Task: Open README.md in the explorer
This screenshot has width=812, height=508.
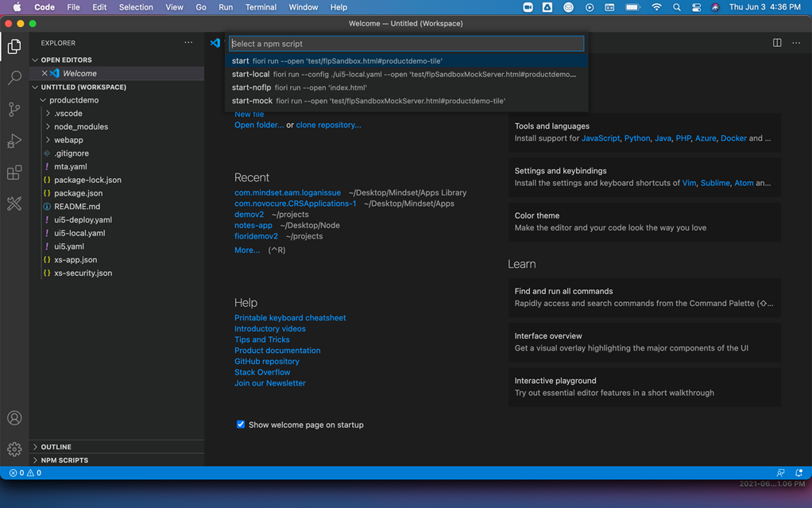Action: 77,207
